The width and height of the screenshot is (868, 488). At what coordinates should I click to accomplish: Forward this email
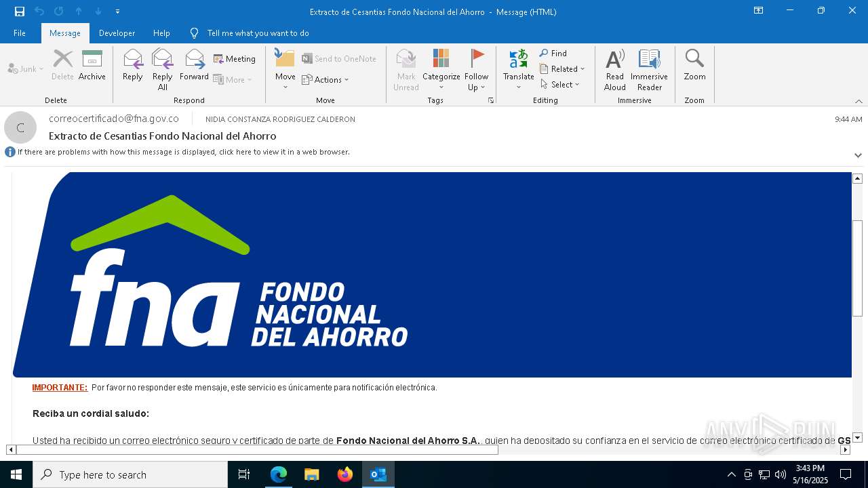(x=195, y=65)
